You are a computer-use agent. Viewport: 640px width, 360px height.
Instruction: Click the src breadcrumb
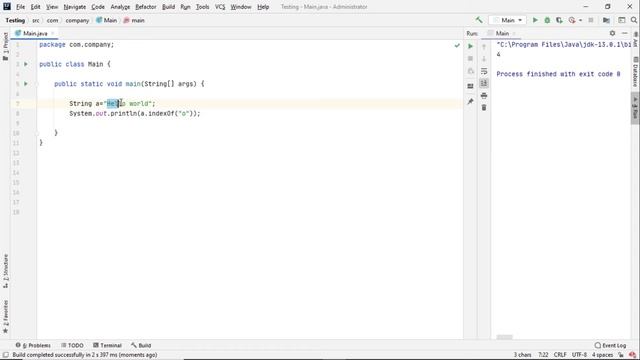coord(36,20)
